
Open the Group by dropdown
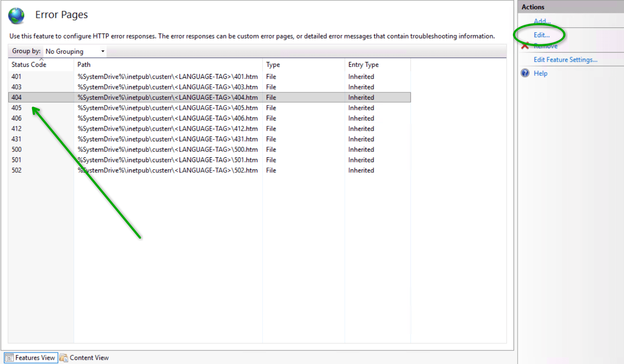(x=75, y=51)
